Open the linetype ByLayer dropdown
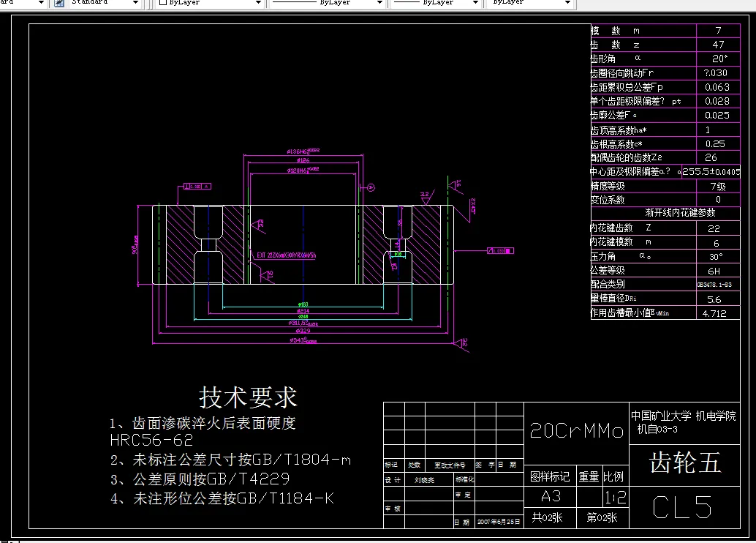The width and height of the screenshot is (756, 543). [379, 3]
